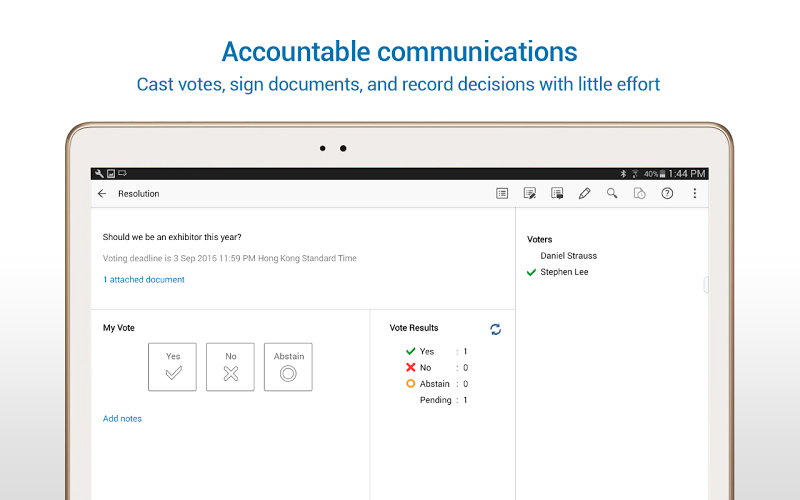Open the three-dot overflow menu
The width and height of the screenshot is (800, 500).
pos(695,194)
